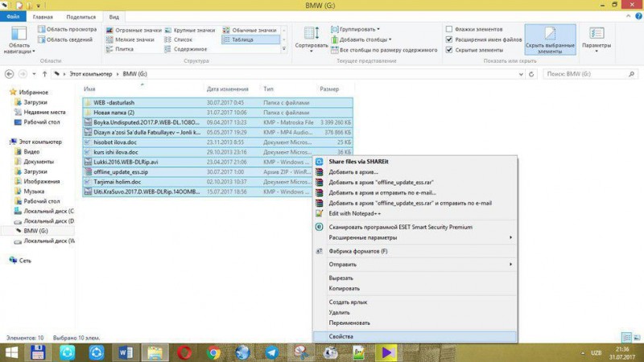Choose Копировать from context menu
Screen dimensions: 644x362
point(415,289)
